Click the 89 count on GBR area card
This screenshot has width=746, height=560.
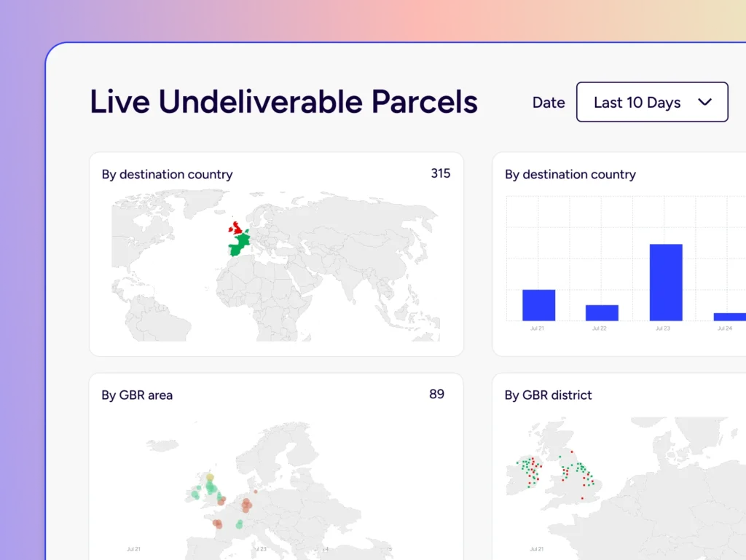[x=436, y=394]
